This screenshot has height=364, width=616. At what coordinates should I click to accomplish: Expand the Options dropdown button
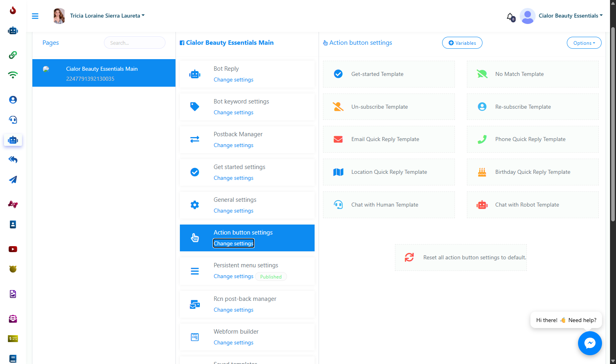tap(584, 43)
